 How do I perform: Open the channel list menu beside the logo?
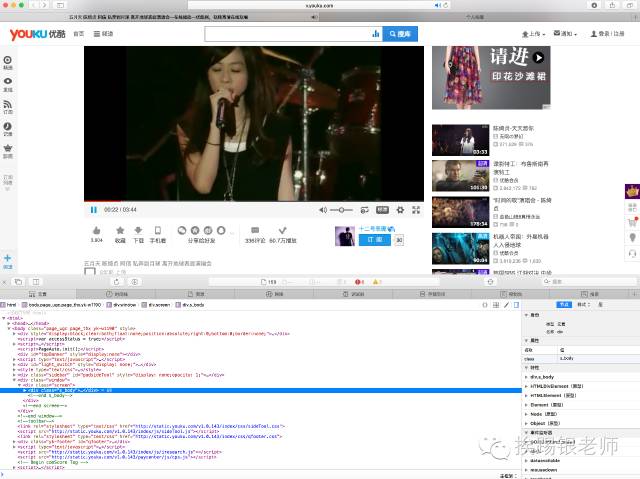pyautogui.click(x=103, y=34)
